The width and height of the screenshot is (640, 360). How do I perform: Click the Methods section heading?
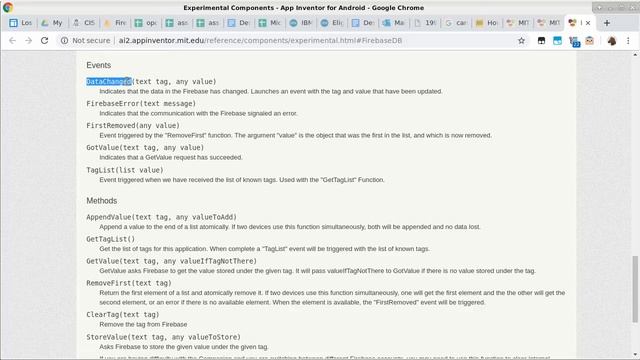tap(102, 201)
